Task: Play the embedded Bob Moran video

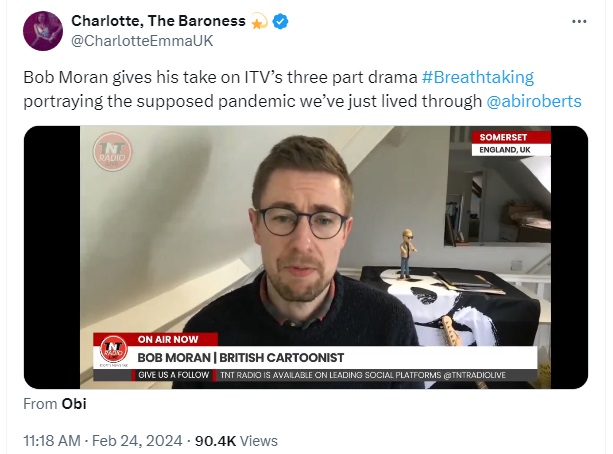Action: [x=306, y=257]
